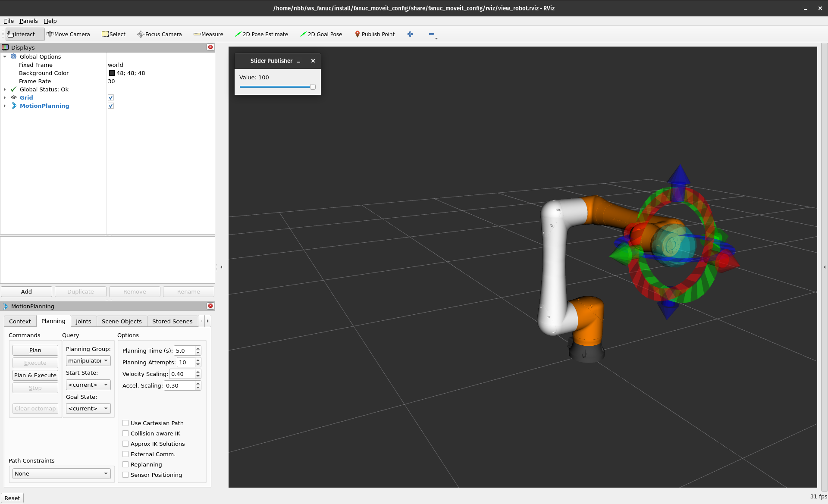828x504 pixels.
Task: Activate the Publish Point tool
Action: point(374,34)
